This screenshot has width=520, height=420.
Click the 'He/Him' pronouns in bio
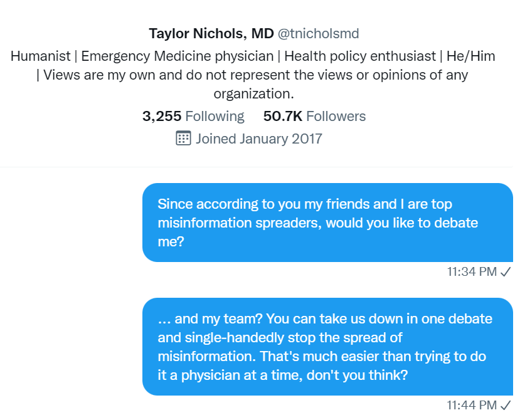471,56
